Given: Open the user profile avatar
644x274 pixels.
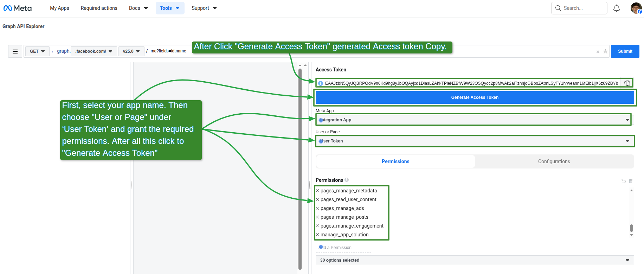Looking at the screenshot, I should (x=636, y=8).
